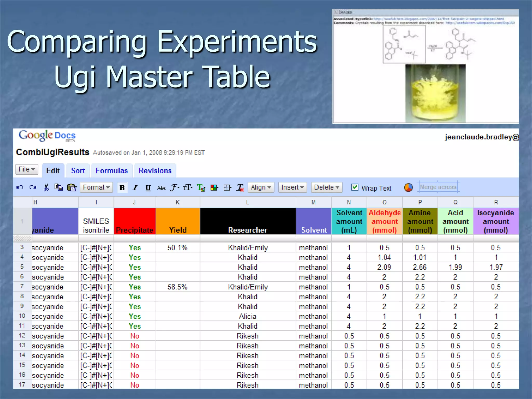Screen dimensions: 532x399
Task: Expand the Format dropdown
Action: point(96,187)
